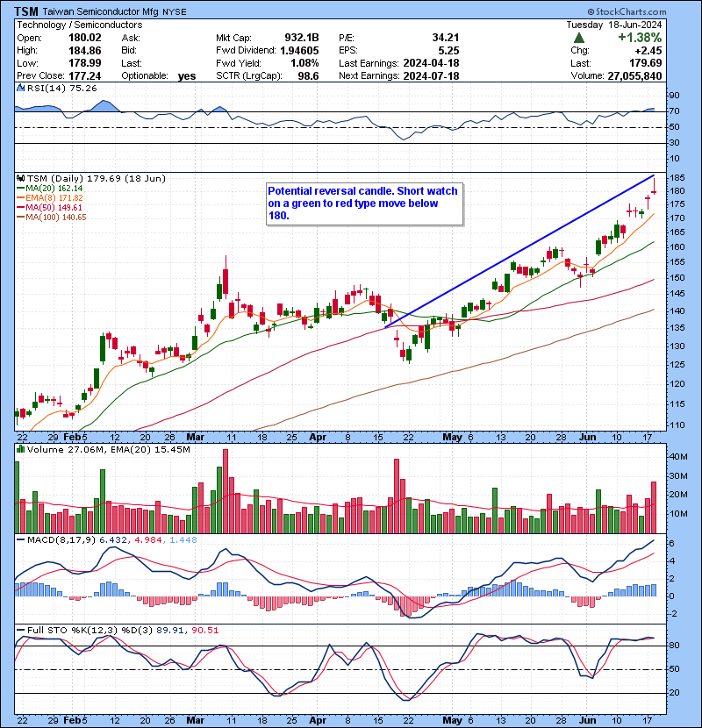The height and width of the screenshot is (728, 702).
Task: Click the candlestick icon beside TSM (Daily)
Action: coord(21,178)
